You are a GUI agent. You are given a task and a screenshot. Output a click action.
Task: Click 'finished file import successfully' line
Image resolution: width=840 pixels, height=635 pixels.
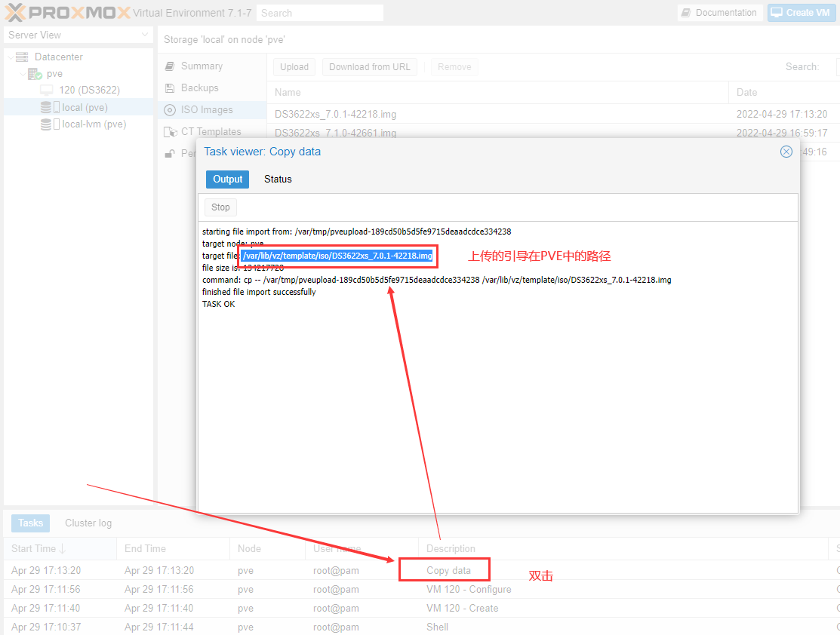259,292
